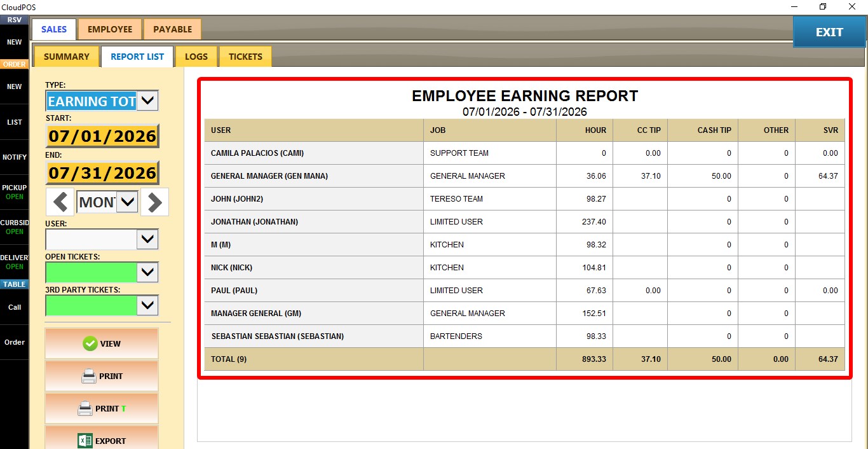
Task: Click the HOUR column header
Action: click(584, 130)
